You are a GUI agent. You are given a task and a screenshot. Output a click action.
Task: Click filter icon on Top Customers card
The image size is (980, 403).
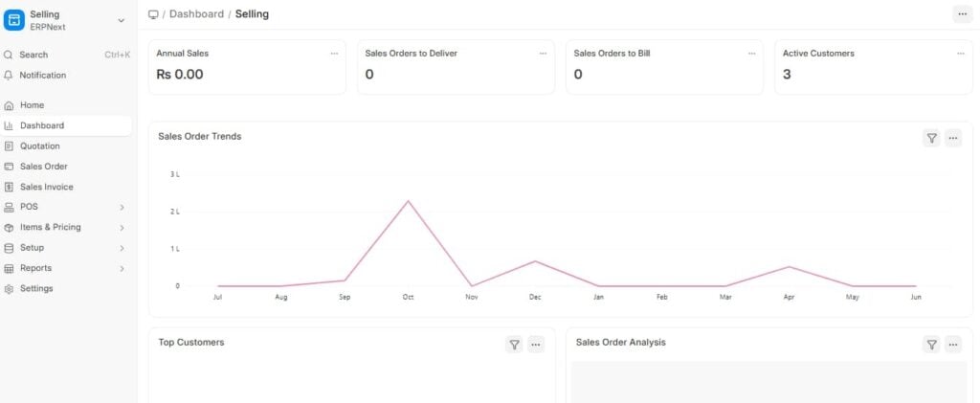point(514,345)
